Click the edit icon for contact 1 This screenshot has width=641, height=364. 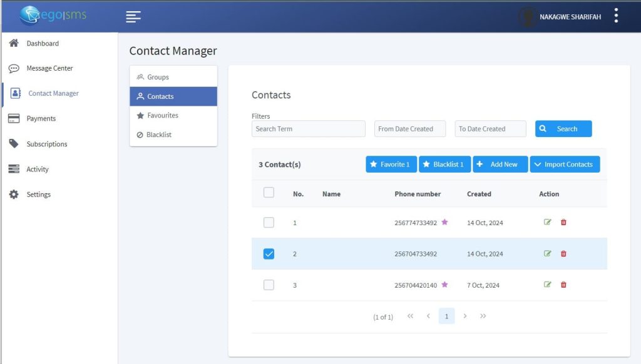click(x=548, y=223)
